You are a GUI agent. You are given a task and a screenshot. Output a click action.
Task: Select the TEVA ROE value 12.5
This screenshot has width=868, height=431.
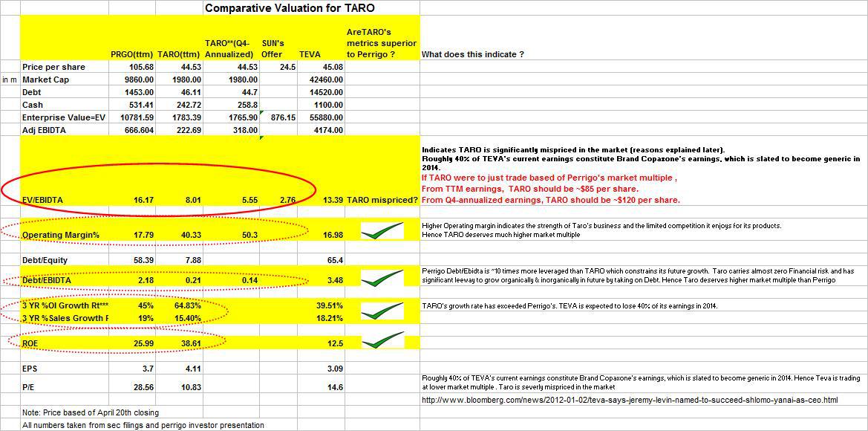(x=334, y=343)
